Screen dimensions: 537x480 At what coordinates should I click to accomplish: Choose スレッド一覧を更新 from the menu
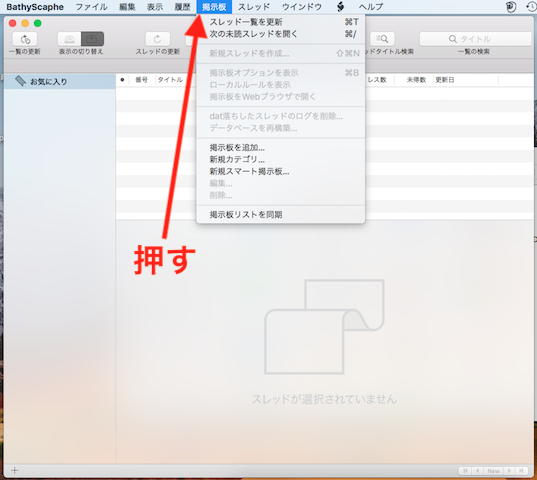click(x=280, y=22)
